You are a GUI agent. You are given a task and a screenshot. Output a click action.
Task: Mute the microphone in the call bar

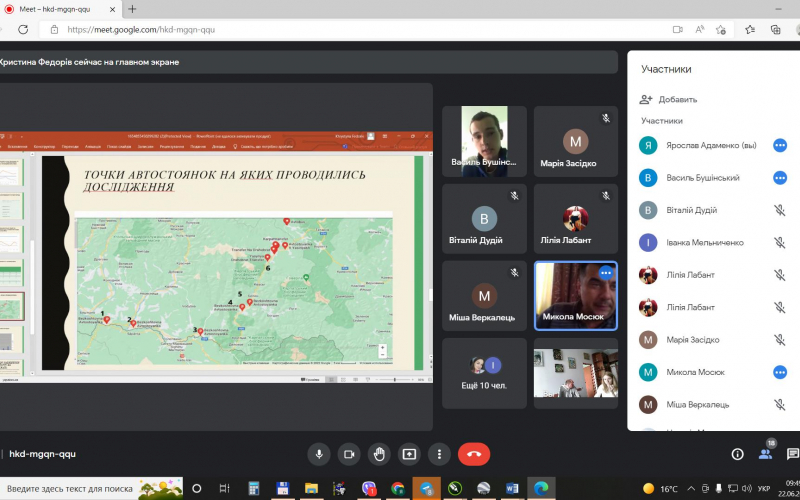coord(319,454)
